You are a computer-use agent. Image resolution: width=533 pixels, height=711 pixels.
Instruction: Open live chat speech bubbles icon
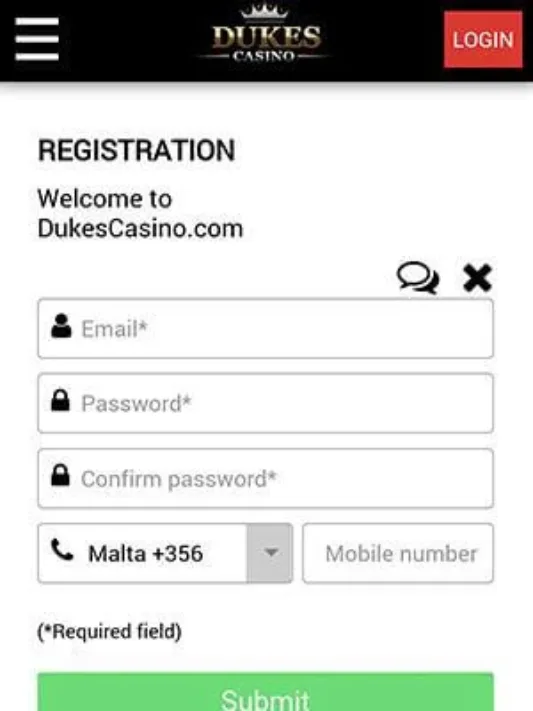click(x=418, y=278)
